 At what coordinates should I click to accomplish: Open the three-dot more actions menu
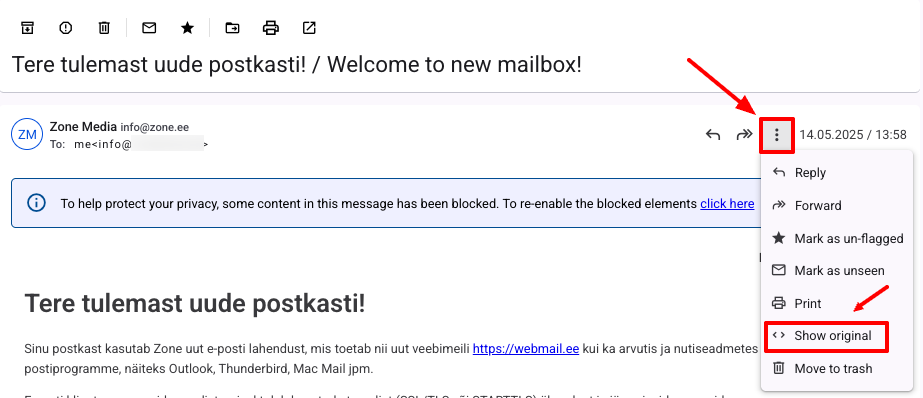[777, 135]
